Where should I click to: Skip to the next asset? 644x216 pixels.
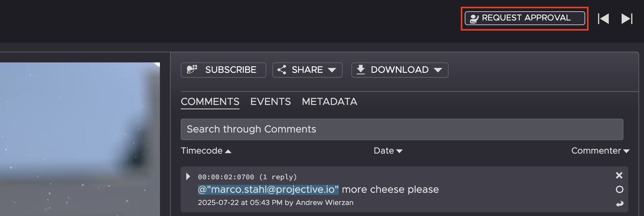pyautogui.click(x=627, y=19)
